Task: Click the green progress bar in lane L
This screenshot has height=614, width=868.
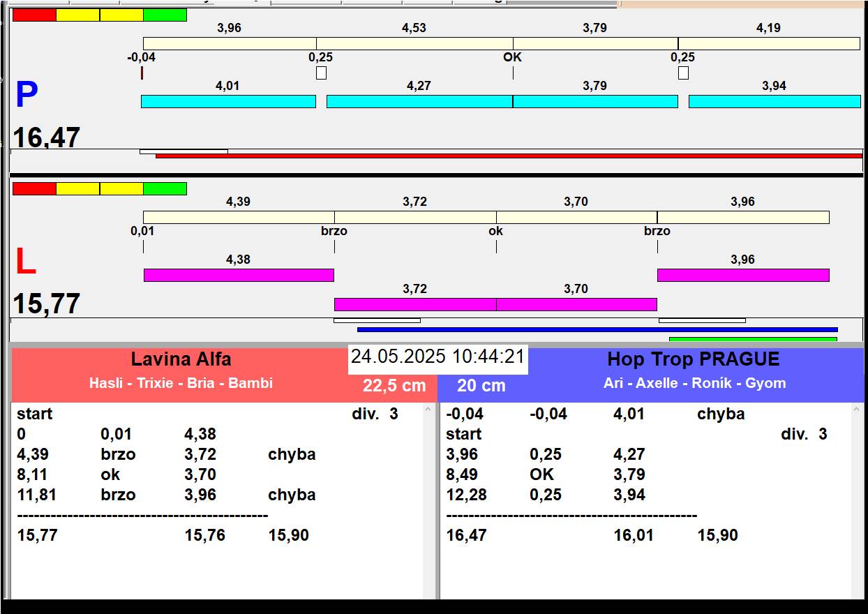Action: point(753,339)
